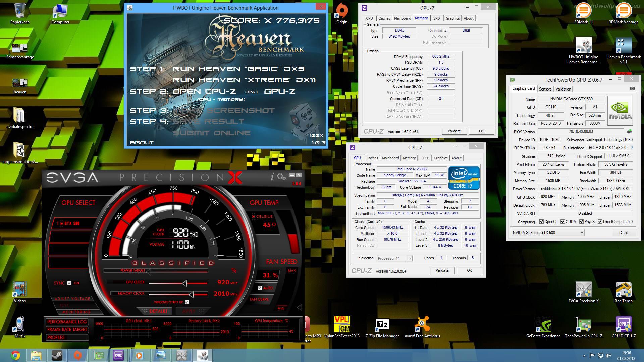Open the SPD tab in memory CPU-Z window
The image size is (644, 362).
pyautogui.click(x=436, y=18)
